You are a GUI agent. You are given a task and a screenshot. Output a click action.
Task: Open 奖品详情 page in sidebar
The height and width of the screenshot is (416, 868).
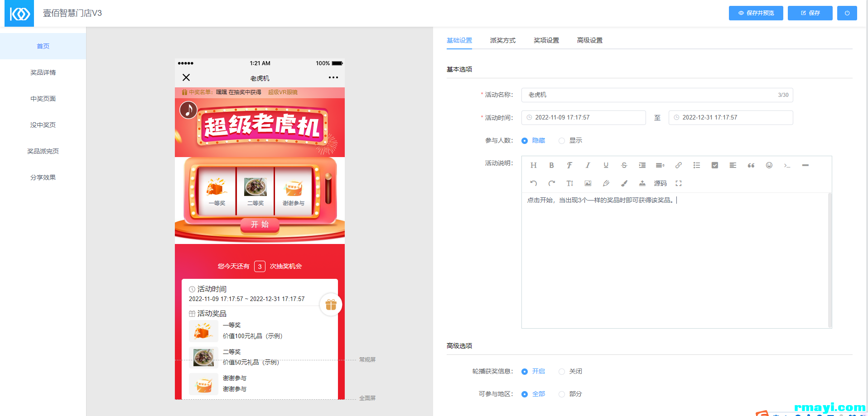(43, 72)
